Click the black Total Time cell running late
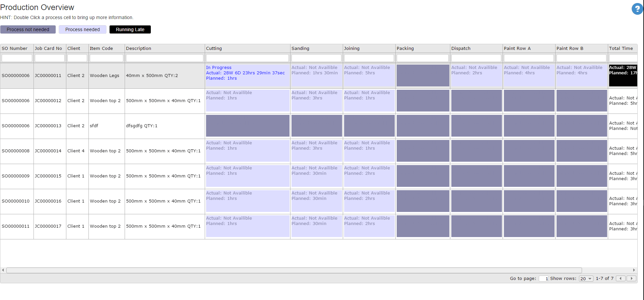This screenshot has height=300, width=644. pyautogui.click(x=623, y=76)
